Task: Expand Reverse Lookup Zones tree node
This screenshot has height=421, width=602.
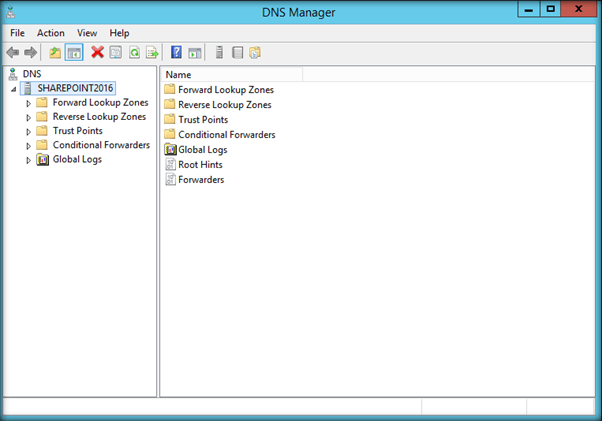Action: 28,117
